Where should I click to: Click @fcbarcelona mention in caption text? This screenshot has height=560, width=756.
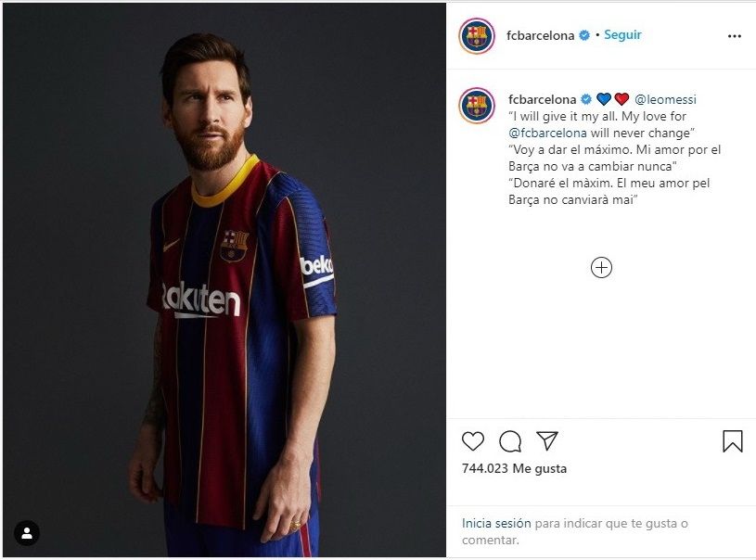point(555,133)
